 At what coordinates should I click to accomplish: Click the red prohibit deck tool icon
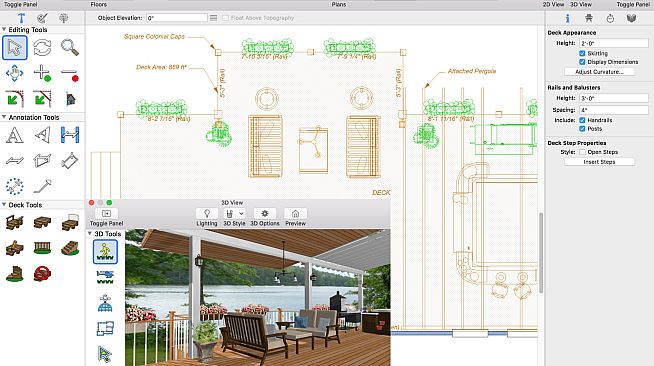(x=42, y=274)
